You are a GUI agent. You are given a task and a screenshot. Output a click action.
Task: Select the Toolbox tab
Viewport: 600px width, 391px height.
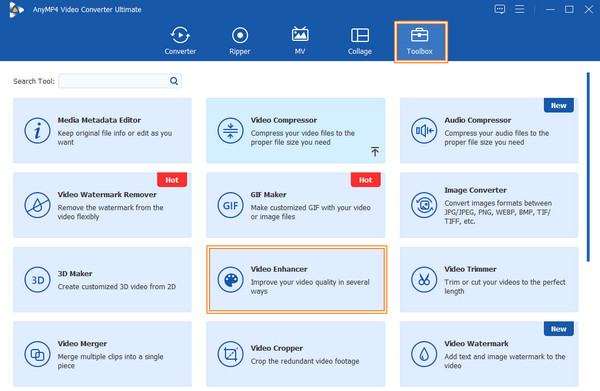(x=420, y=41)
